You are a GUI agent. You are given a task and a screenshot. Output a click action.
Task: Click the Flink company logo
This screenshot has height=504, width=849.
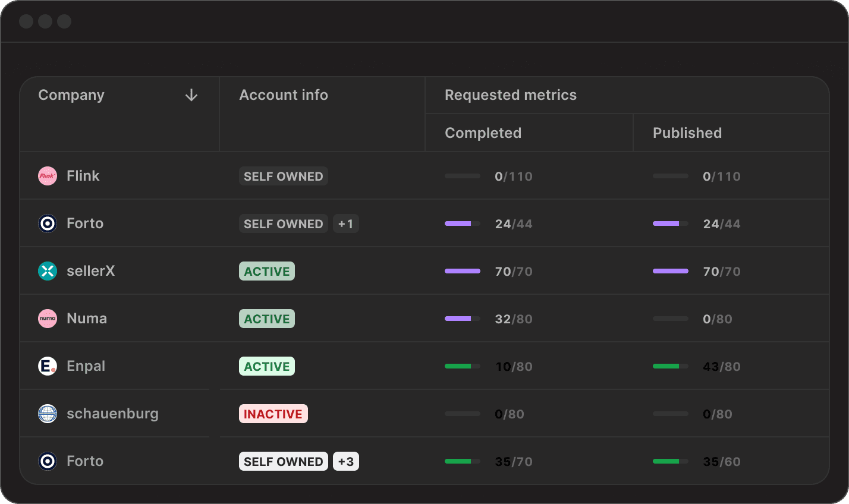pos(48,176)
